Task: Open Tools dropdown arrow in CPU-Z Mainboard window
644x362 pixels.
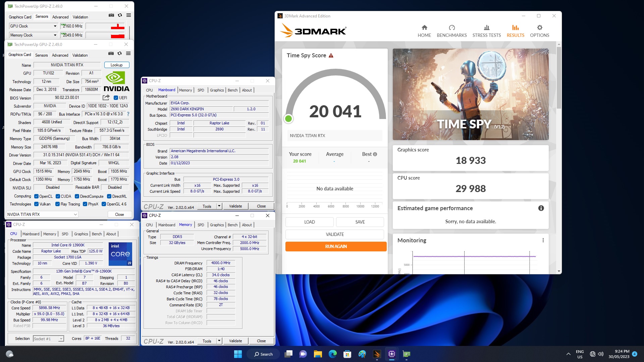Action: pos(219,206)
